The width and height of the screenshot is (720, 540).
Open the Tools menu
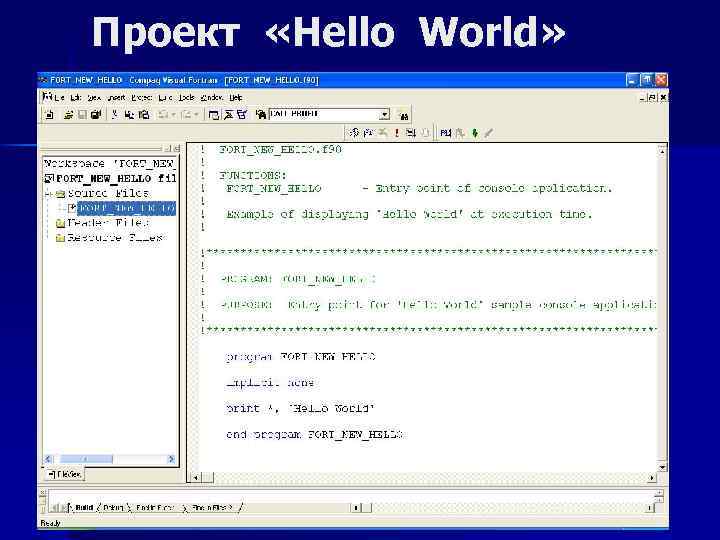[187, 98]
